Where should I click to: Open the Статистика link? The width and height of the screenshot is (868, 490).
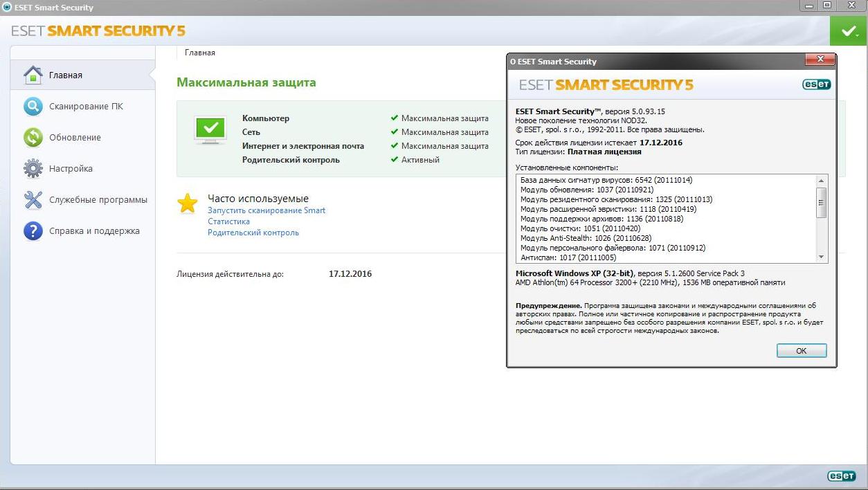(229, 221)
